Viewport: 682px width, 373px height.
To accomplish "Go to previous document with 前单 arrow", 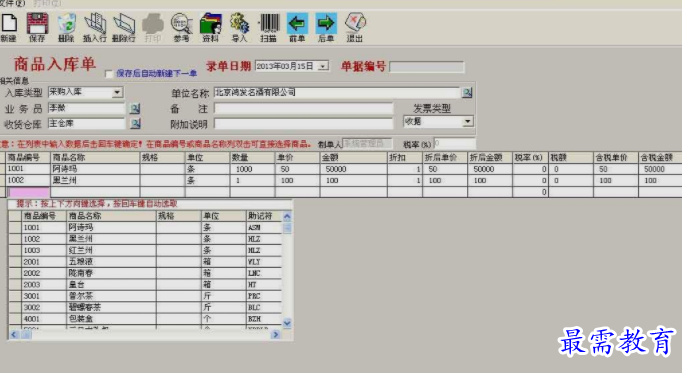I will tap(297, 27).
